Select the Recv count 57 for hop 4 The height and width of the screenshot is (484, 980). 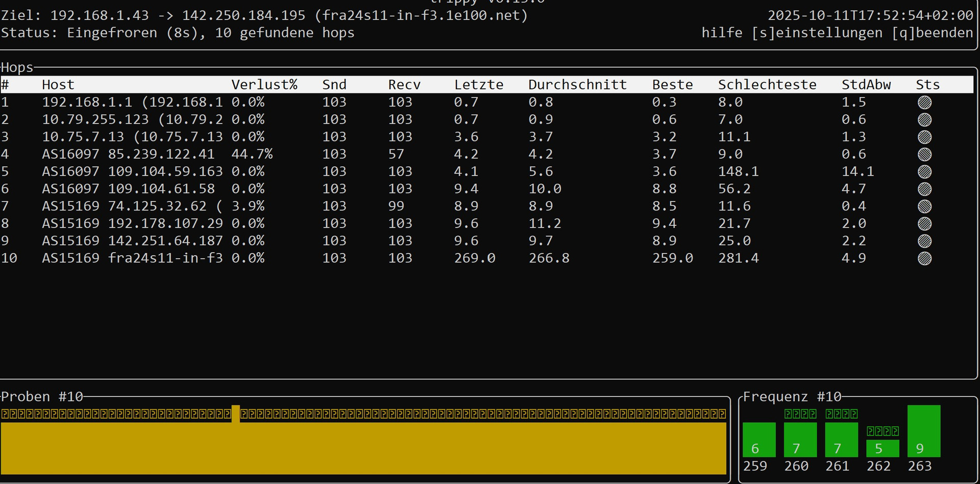pos(396,154)
